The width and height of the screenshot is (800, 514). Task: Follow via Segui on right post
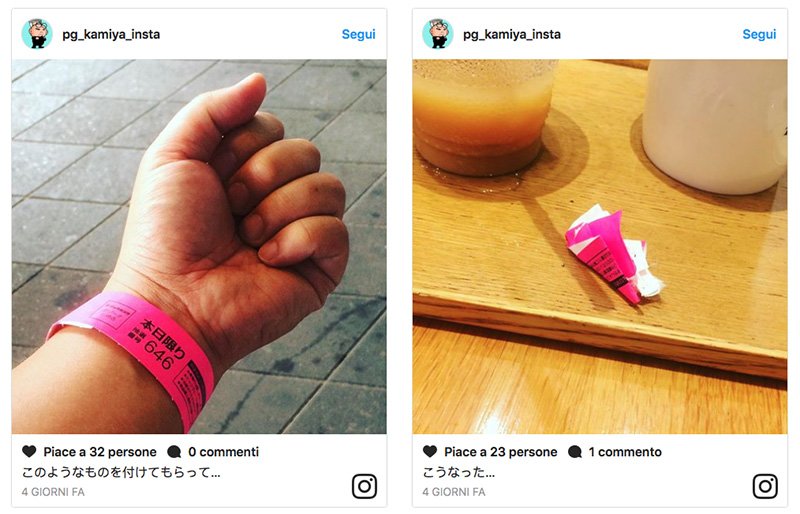[x=759, y=34]
